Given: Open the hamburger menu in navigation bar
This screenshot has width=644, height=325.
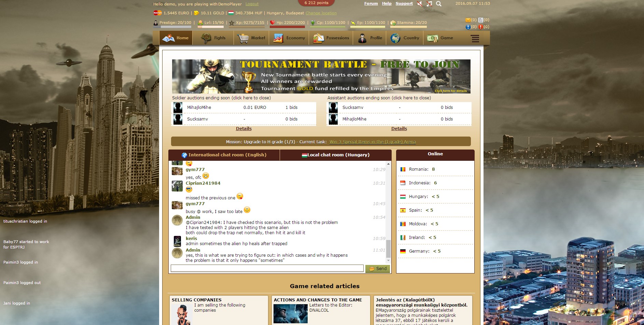Looking at the screenshot, I should 475,38.
